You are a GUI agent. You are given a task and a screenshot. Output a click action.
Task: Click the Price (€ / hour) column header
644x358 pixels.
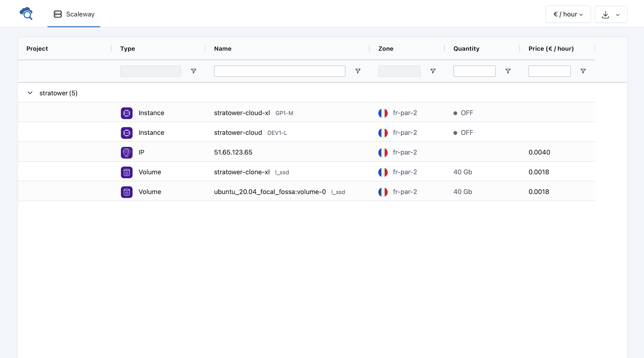[551, 49]
